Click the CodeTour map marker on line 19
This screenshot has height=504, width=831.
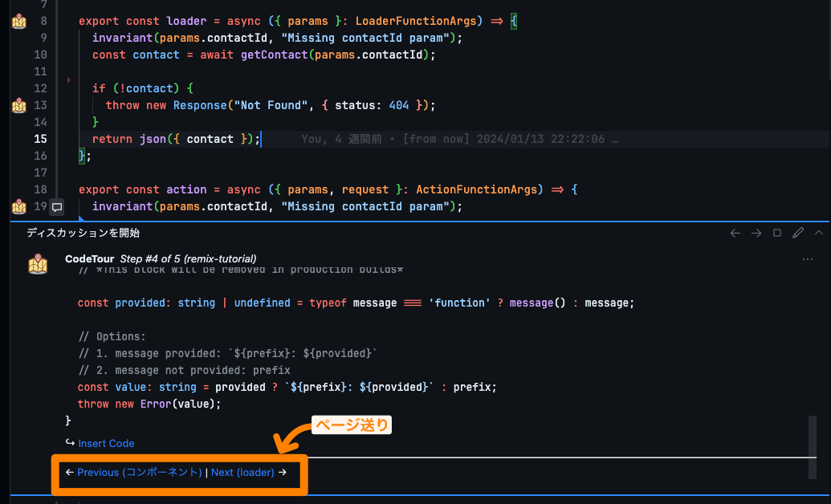(19, 206)
